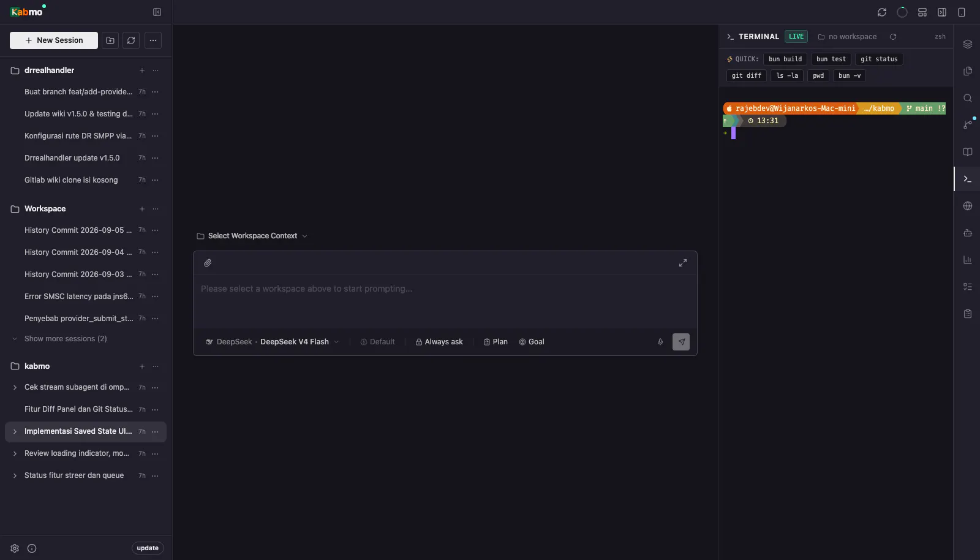The width and height of the screenshot is (980, 560).
Task: Open folder icon next to New Session
Action: (110, 40)
